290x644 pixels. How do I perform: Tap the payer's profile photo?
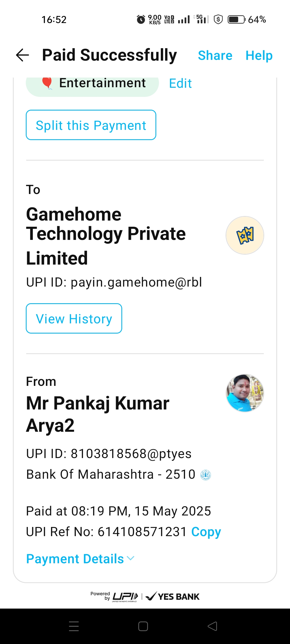[x=245, y=393]
